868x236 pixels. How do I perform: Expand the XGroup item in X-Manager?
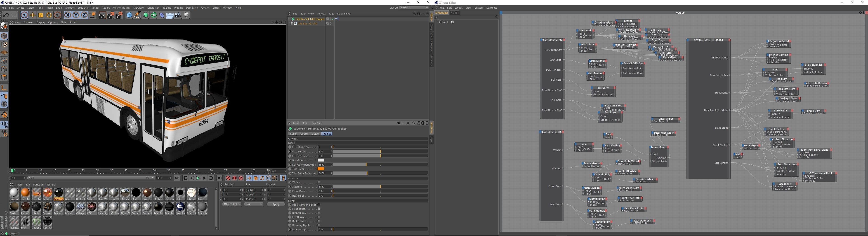click(x=437, y=22)
